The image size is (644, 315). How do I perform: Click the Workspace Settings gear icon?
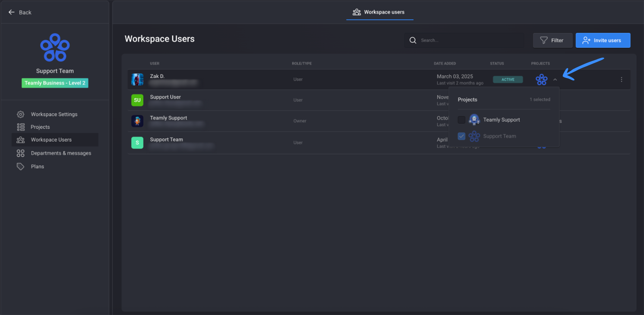click(x=21, y=114)
